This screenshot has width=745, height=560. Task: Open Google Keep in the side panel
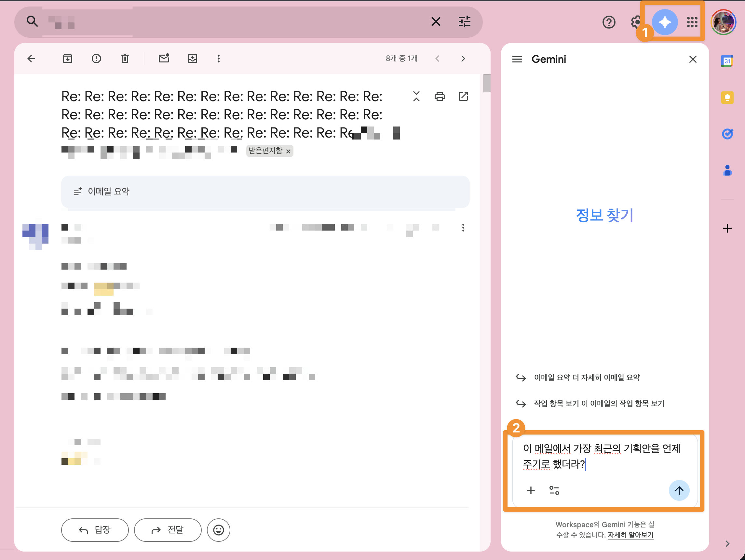[x=727, y=98]
